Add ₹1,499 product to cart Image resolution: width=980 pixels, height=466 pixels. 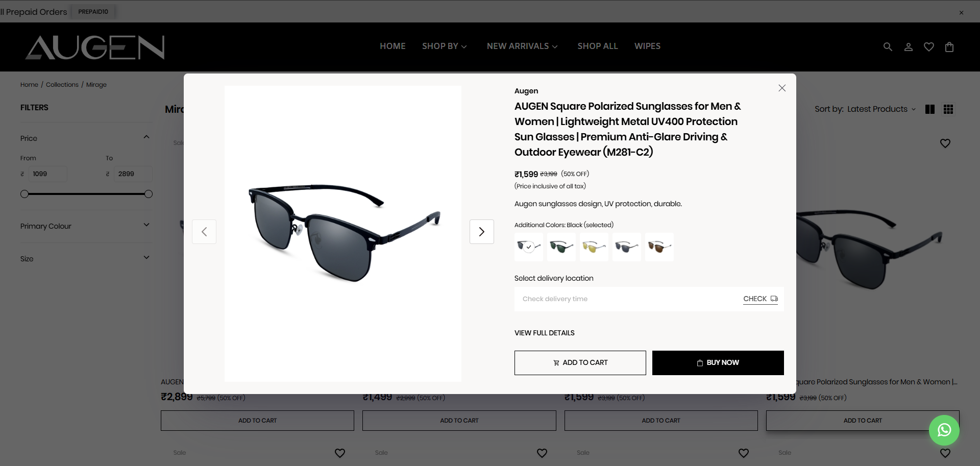459,421
